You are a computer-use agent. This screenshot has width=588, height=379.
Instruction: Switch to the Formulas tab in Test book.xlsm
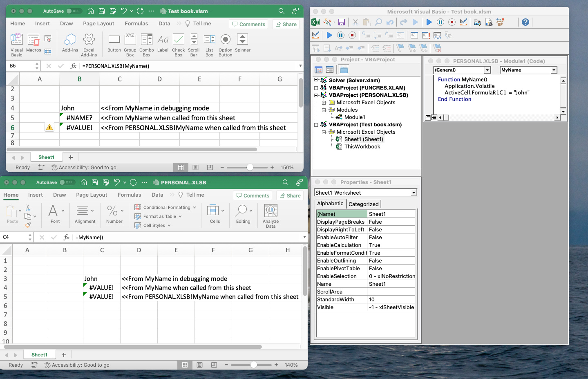click(136, 24)
